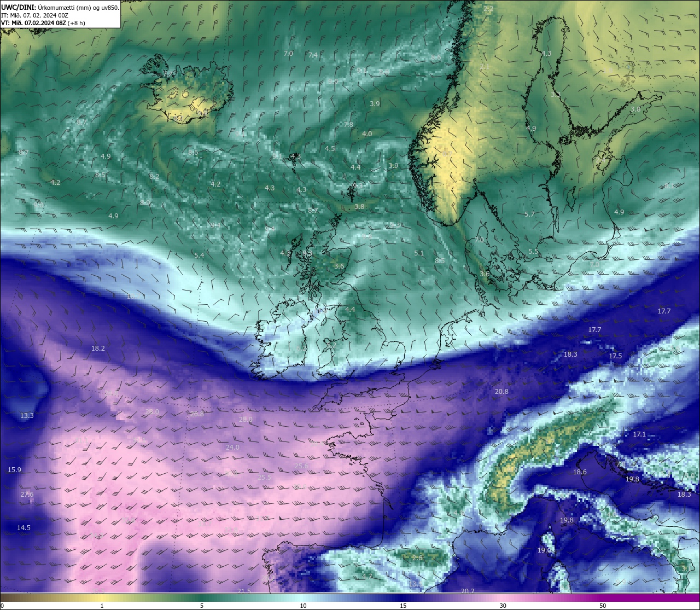Click the 27.6 value label
Viewport: 700px width, 610px height.
coord(27,495)
